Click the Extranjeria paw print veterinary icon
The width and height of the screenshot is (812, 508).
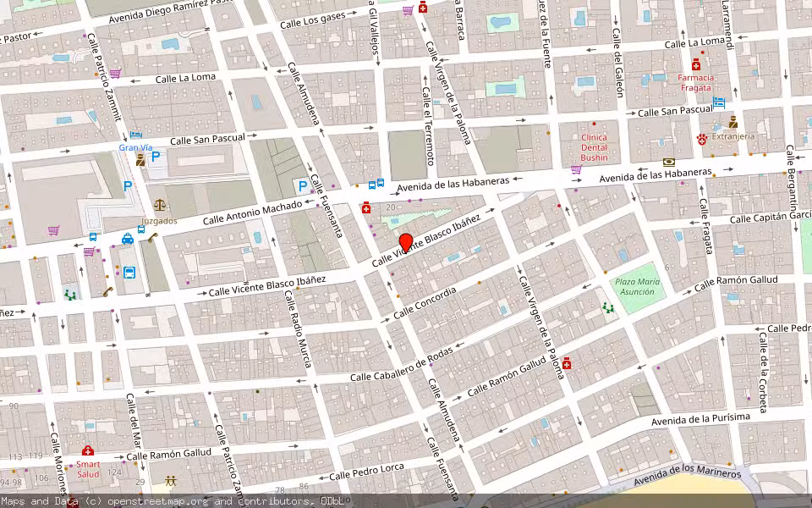click(x=702, y=139)
